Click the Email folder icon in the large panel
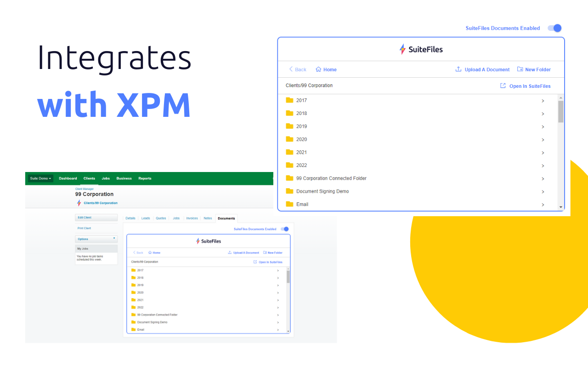 289,204
